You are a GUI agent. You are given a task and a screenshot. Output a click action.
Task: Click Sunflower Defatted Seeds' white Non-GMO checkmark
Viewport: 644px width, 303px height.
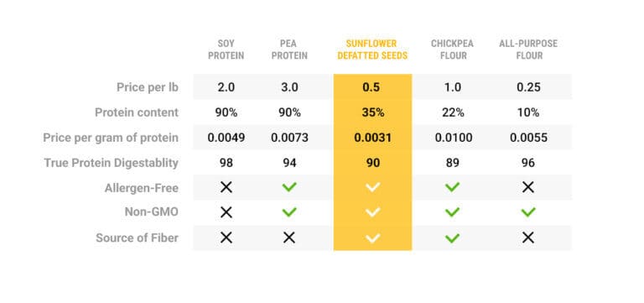tap(372, 212)
